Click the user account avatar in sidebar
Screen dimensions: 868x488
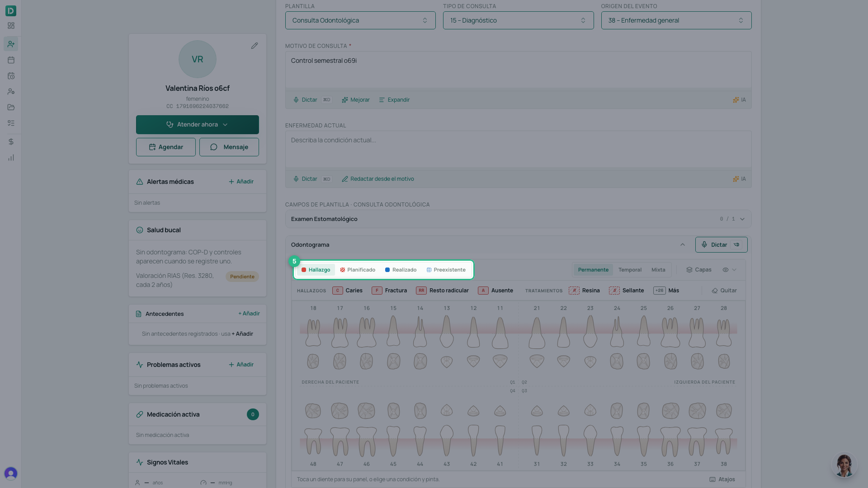tap(11, 473)
